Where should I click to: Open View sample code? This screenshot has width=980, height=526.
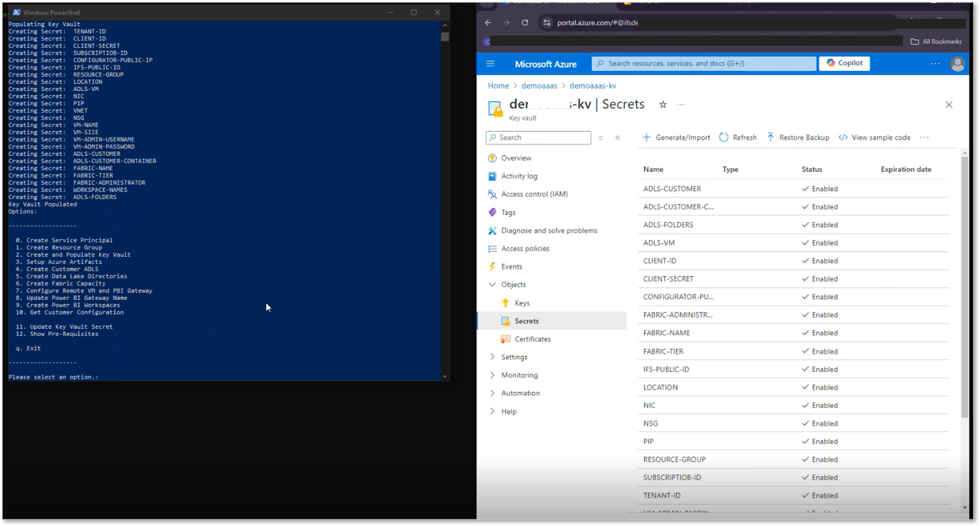coord(874,137)
